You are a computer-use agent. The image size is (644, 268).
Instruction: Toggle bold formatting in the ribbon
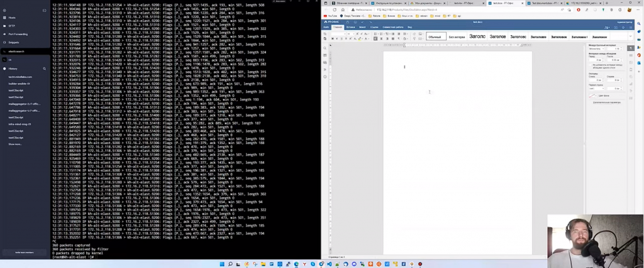coord(332,38)
